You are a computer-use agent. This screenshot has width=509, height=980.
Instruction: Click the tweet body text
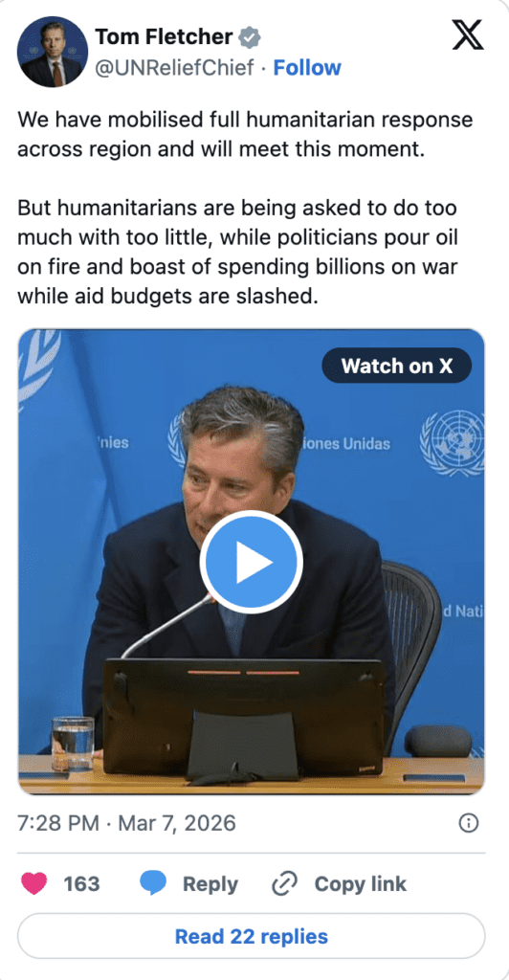tap(245, 207)
